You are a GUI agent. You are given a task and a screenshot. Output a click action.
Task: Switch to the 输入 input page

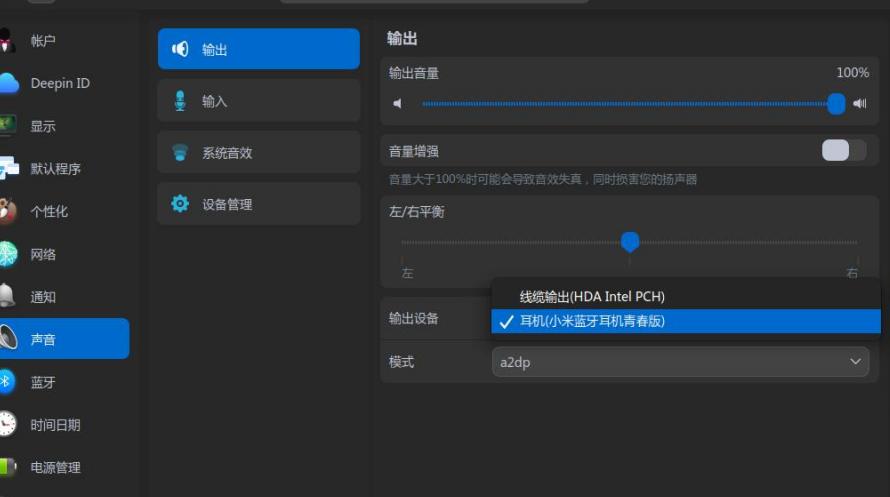259,100
